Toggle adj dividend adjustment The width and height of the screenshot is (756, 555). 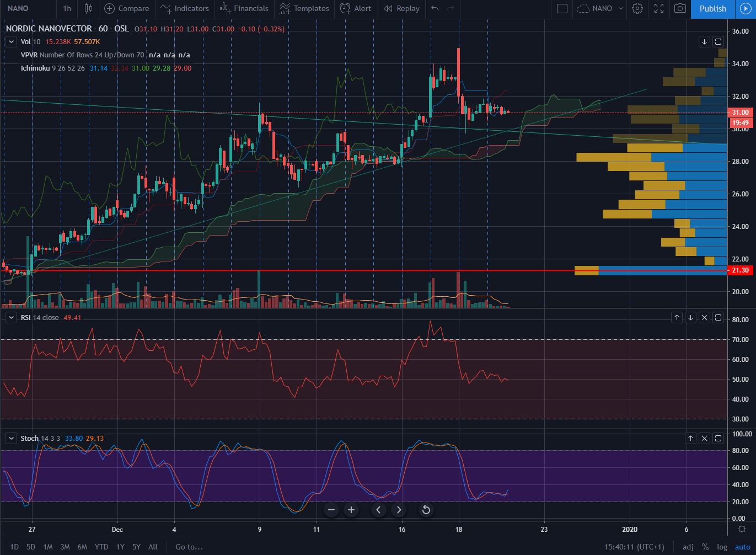tap(688, 547)
